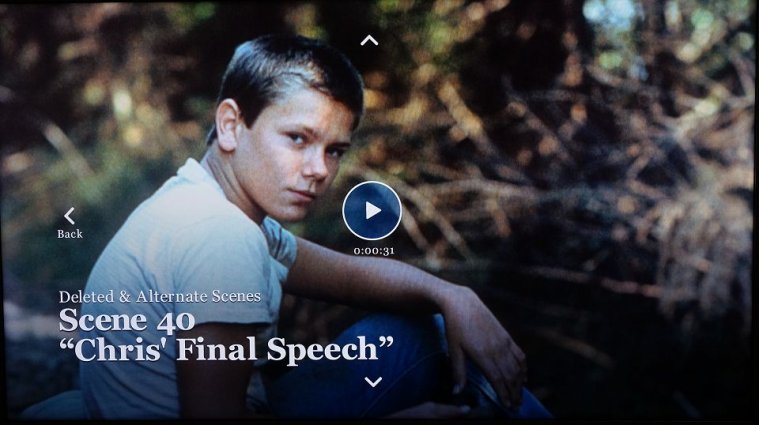The height and width of the screenshot is (425, 759).
Task: Start the 31-second clip playback
Action: click(372, 211)
